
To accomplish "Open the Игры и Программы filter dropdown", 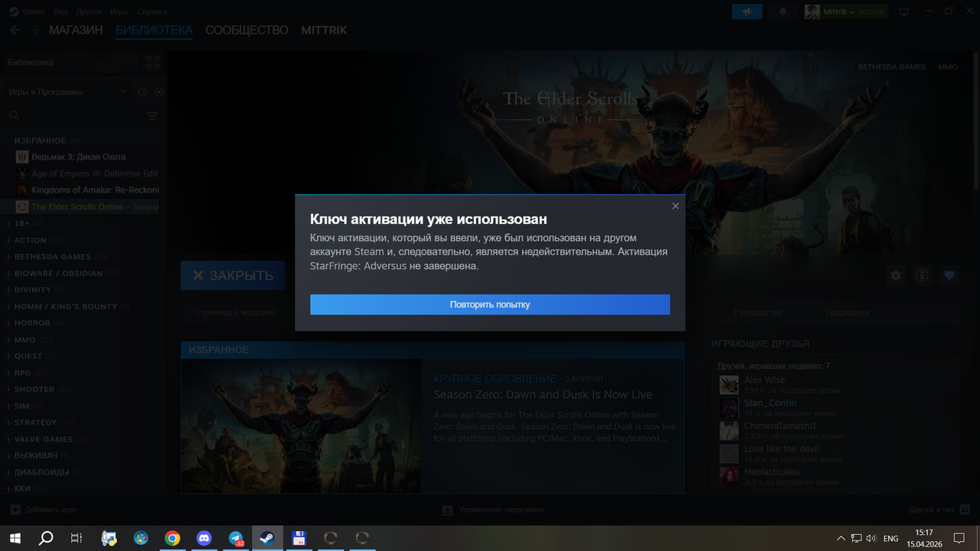I will [x=67, y=92].
